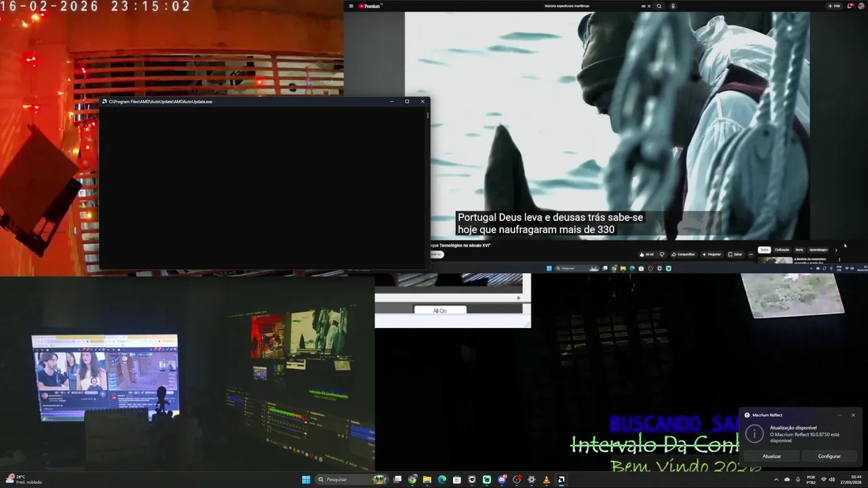The height and width of the screenshot is (488, 868).
Task: Click Compartilhar under the YouTube video
Action: (684, 254)
